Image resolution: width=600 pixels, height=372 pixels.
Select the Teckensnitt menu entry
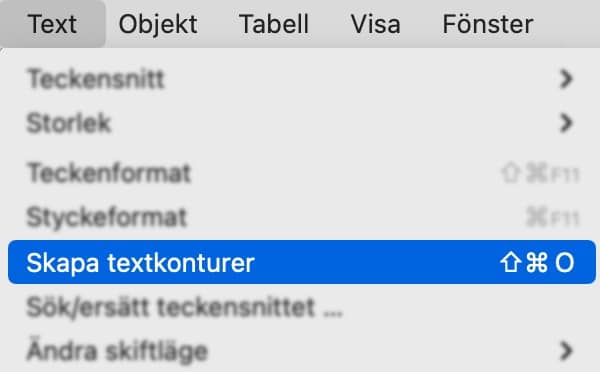point(302,79)
